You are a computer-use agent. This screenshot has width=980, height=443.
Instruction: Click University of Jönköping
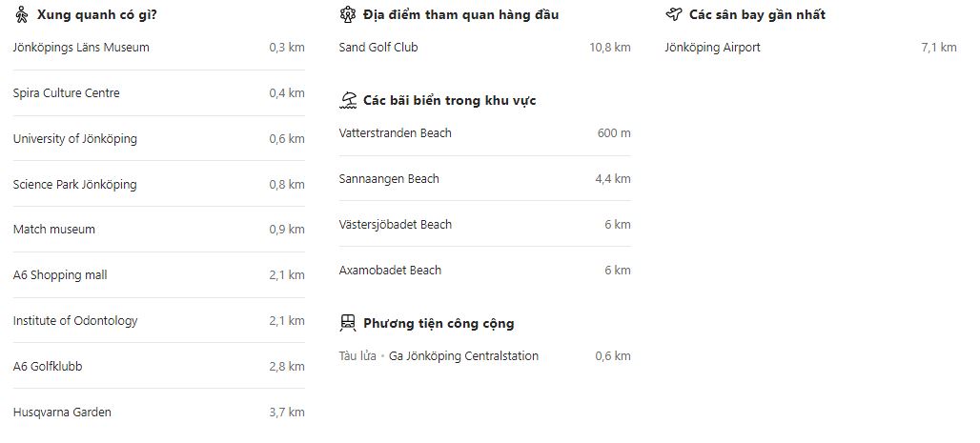point(75,139)
